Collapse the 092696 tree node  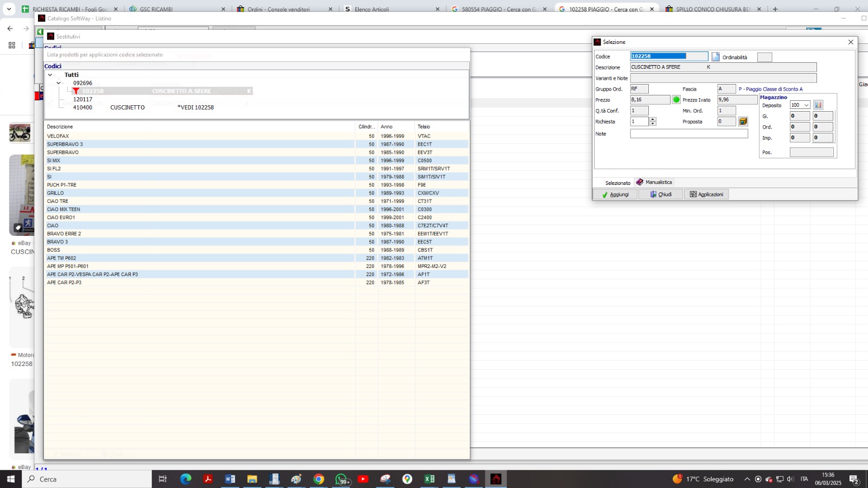click(59, 83)
